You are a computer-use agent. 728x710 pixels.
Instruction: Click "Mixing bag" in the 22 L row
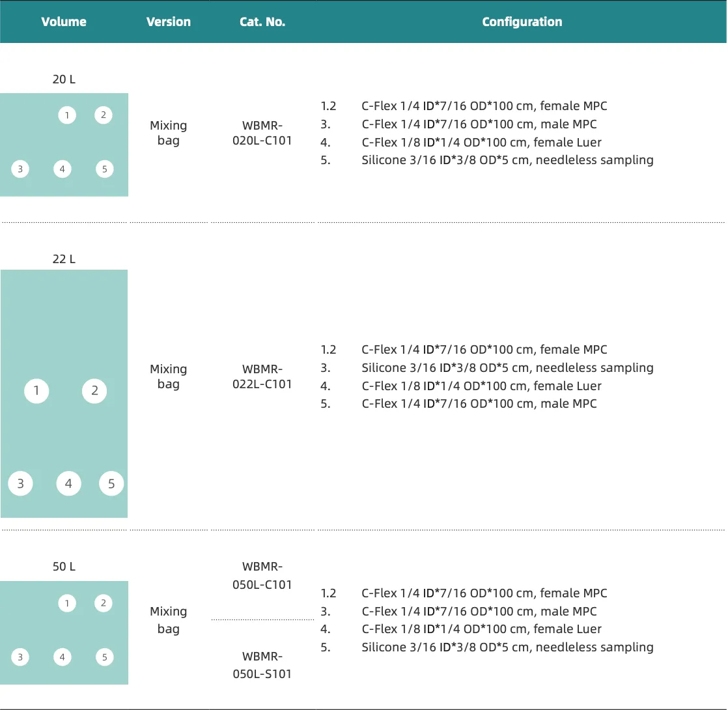pyautogui.click(x=169, y=376)
